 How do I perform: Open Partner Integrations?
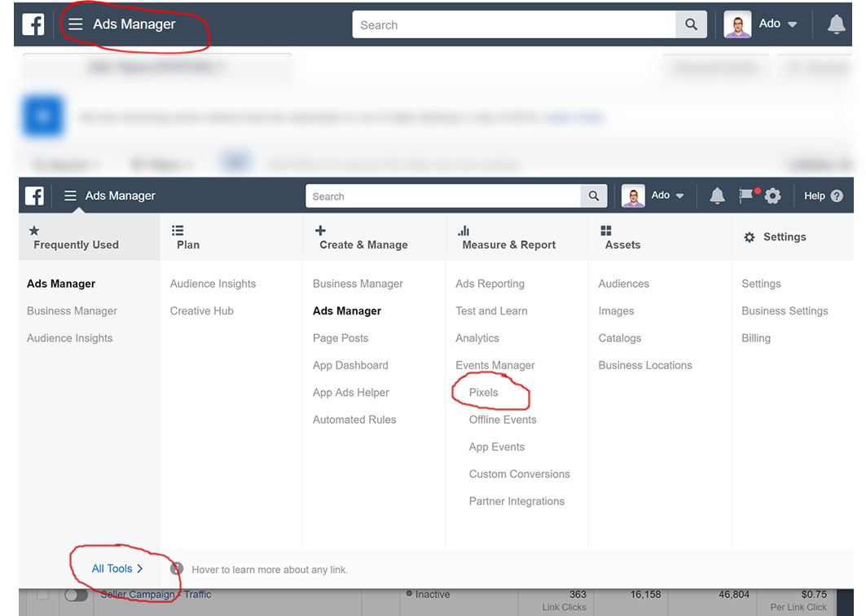point(517,501)
